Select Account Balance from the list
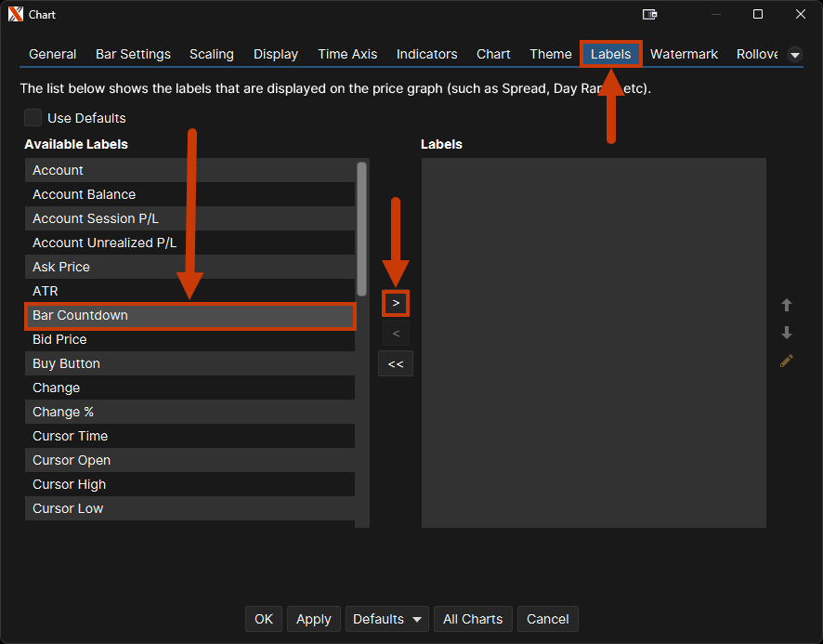Image resolution: width=823 pixels, height=644 pixels. 189,194
